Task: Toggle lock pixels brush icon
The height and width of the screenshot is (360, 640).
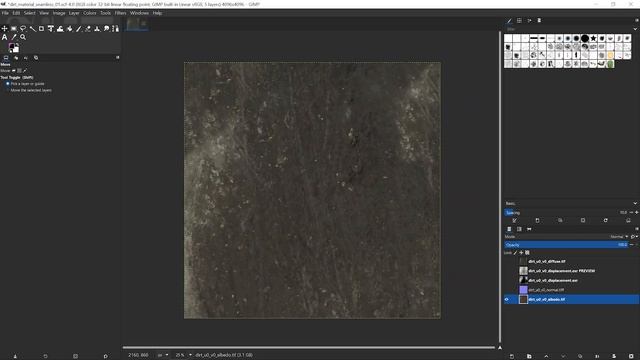Action: (516, 253)
